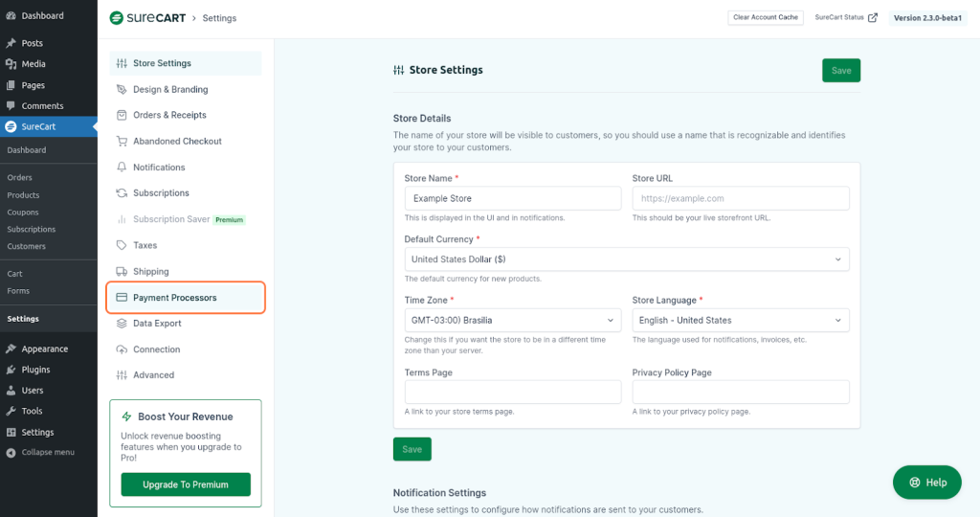Viewport: 980px width, 517px height.
Task: Click the Comments bubble icon
Action: [11, 105]
